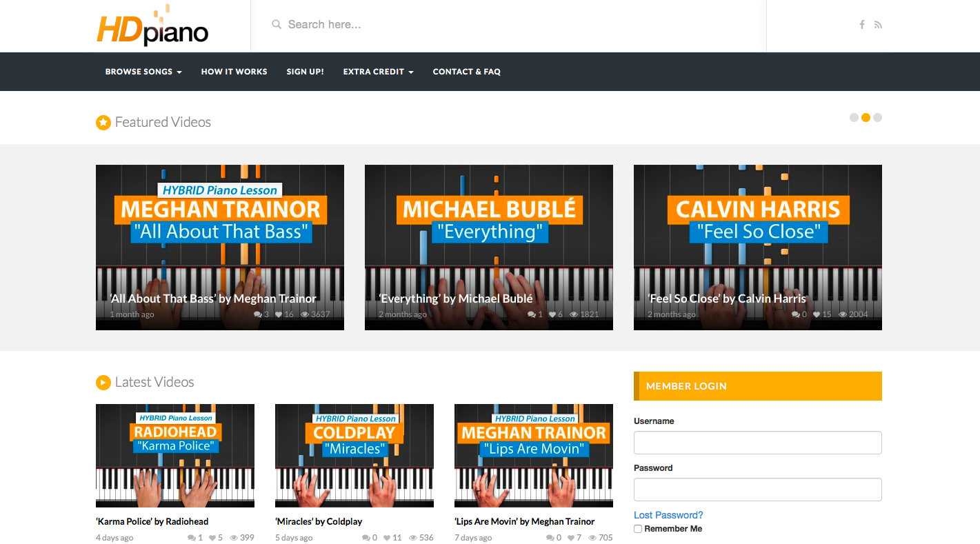
Task: Open the Coldplay 'Miracles' thumbnail
Action: coord(354,456)
